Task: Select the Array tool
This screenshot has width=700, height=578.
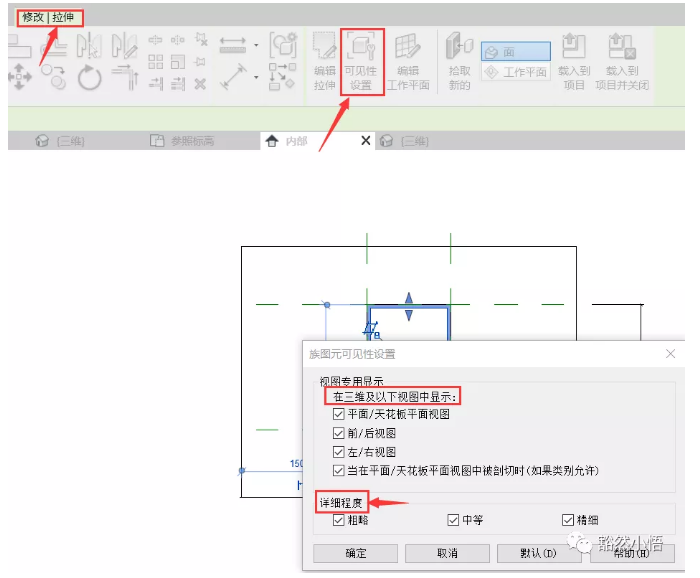Action: click(155, 62)
